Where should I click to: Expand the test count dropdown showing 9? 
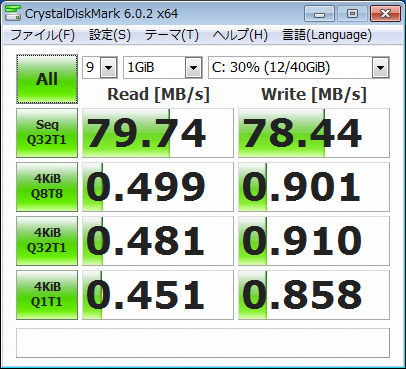108,68
